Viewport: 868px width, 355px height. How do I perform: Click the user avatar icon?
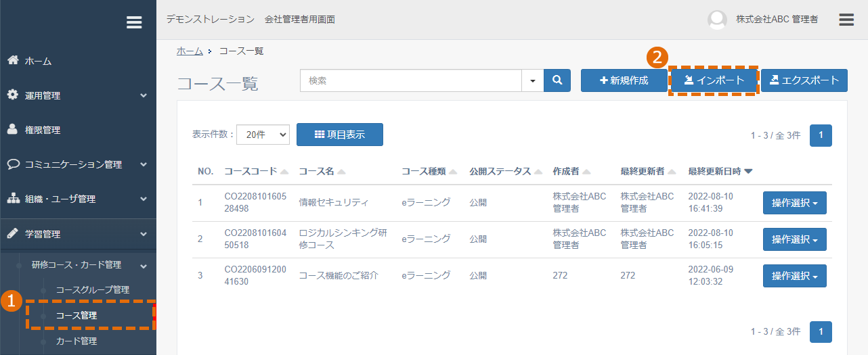coord(717,20)
